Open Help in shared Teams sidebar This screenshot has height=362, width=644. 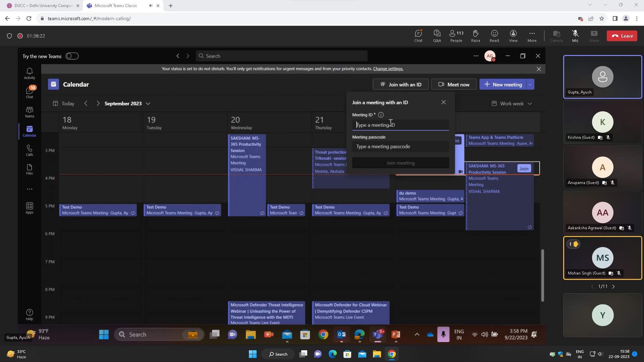pos(30,314)
